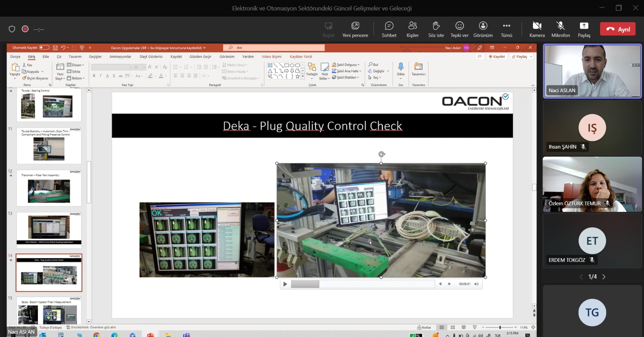
Task: Click the meeting shield security icon
Action: pos(12,29)
